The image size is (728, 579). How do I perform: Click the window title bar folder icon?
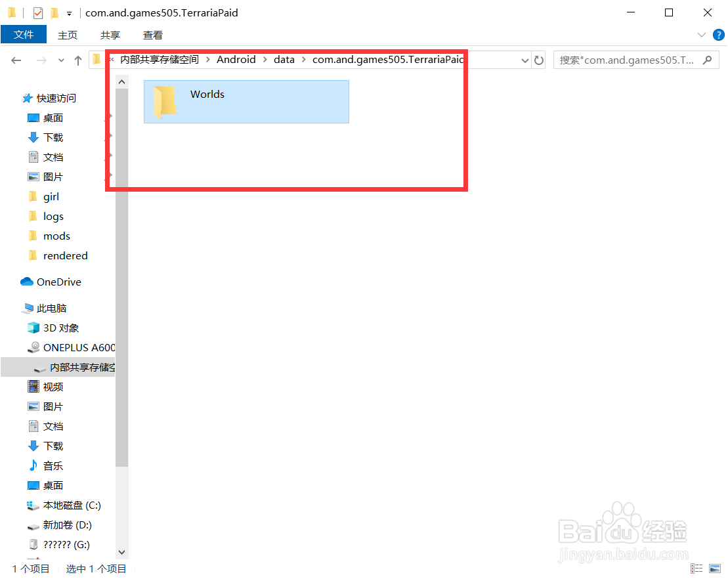pos(12,12)
